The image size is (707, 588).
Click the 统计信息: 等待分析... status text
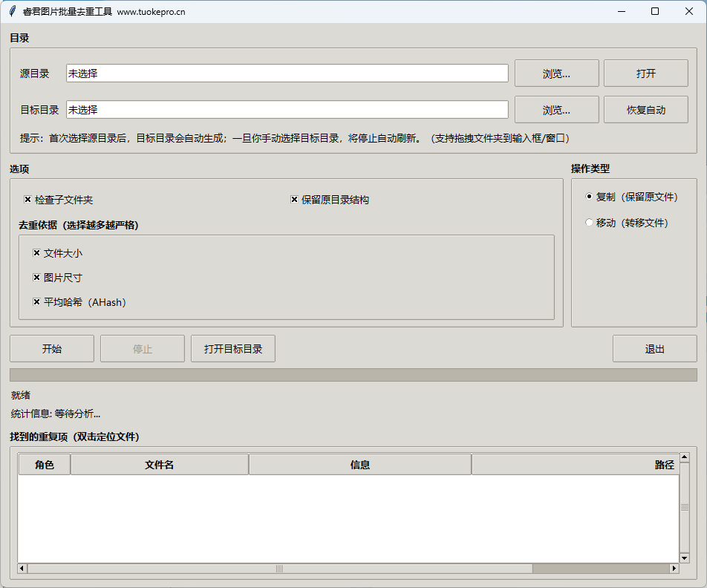click(56, 414)
